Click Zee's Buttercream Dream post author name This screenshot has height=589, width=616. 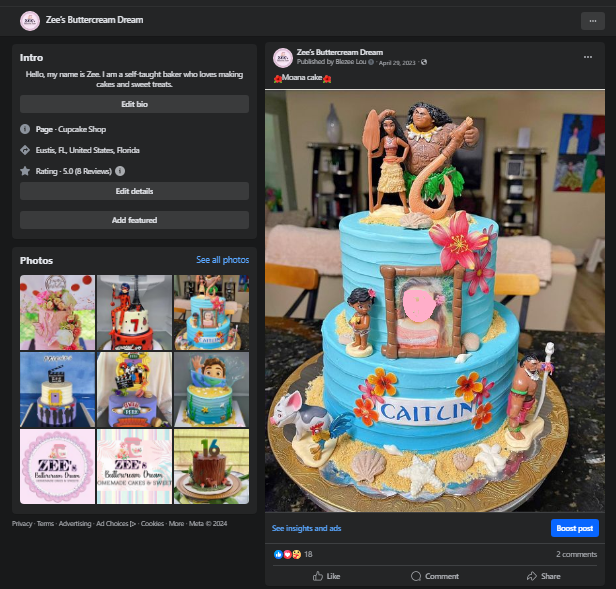[340, 52]
